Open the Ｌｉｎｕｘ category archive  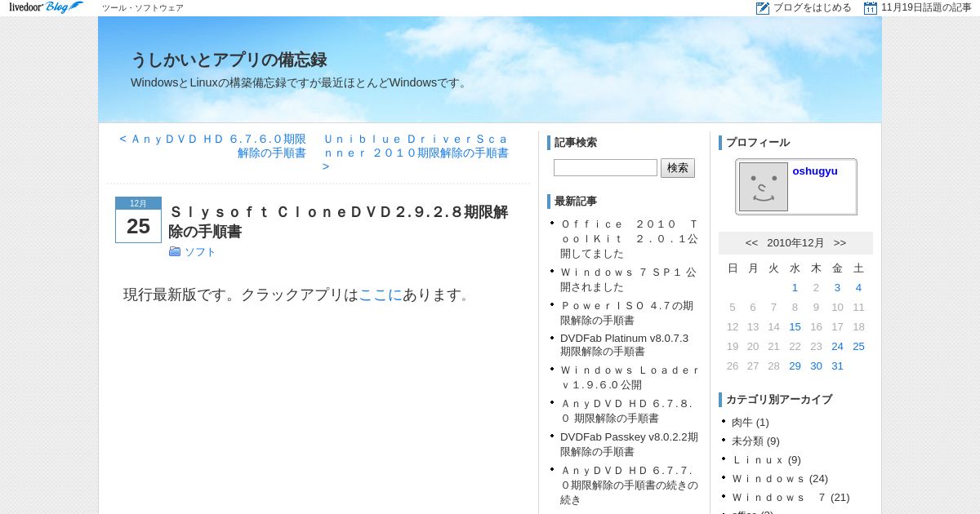click(758, 460)
